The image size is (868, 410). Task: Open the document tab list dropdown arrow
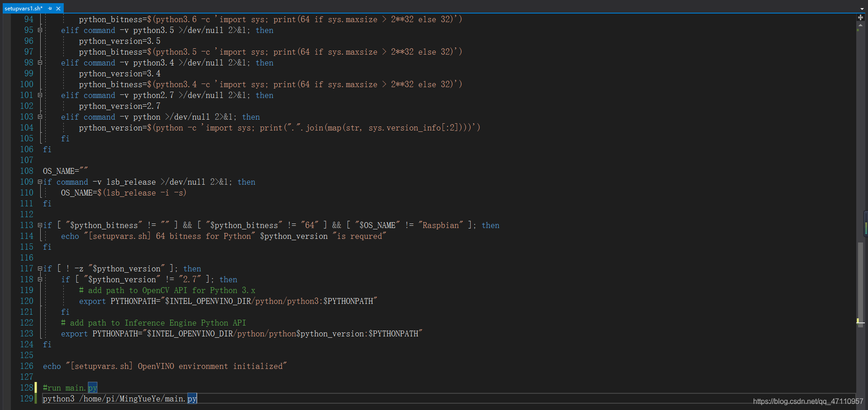[862, 9]
